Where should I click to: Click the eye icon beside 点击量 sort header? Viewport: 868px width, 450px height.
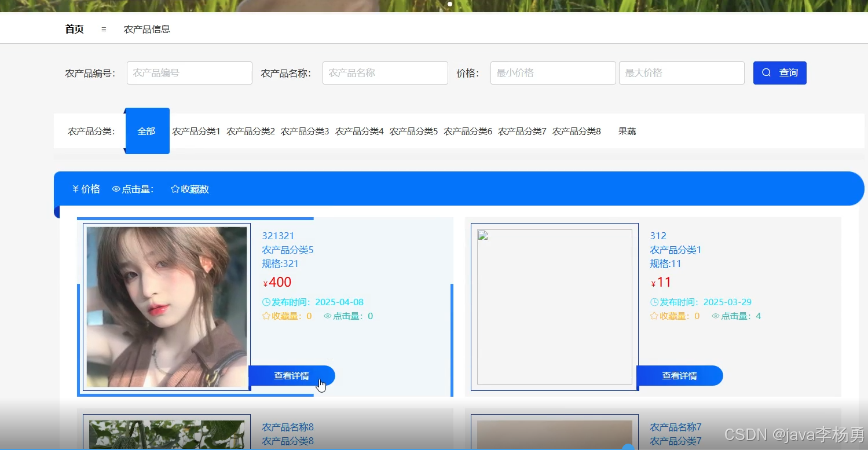click(116, 189)
